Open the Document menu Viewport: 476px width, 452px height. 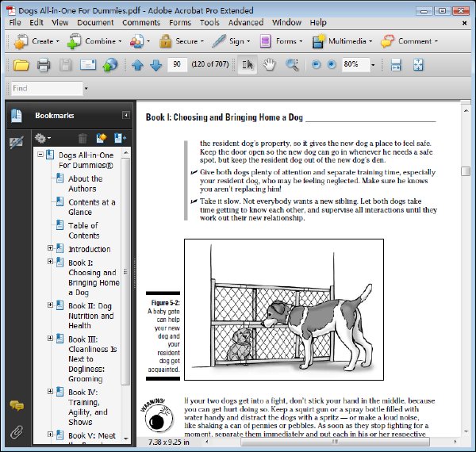click(x=95, y=22)
